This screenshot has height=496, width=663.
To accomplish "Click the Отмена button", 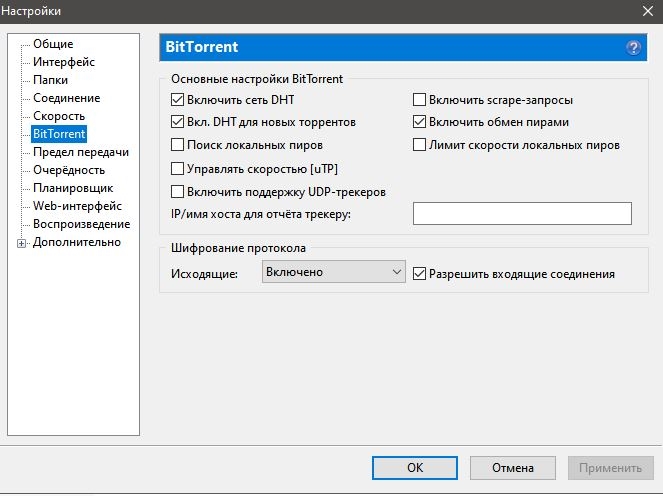I will pyautogui.click(x=512, y=467).
